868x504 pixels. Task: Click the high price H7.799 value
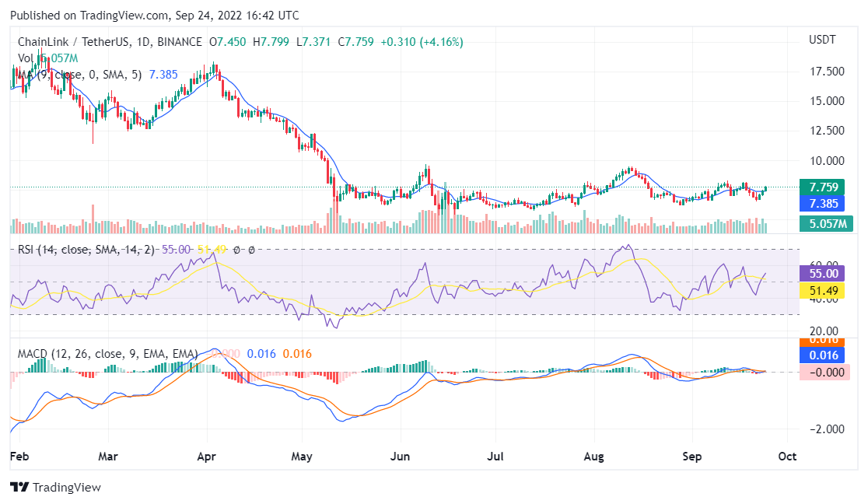click(x=271, y=42)
